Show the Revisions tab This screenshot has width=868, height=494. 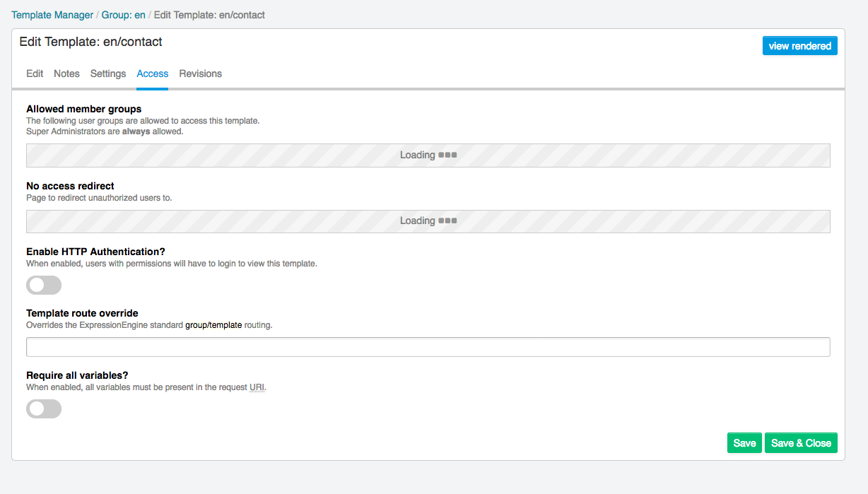pyautogui.click(x=200, y=73)
